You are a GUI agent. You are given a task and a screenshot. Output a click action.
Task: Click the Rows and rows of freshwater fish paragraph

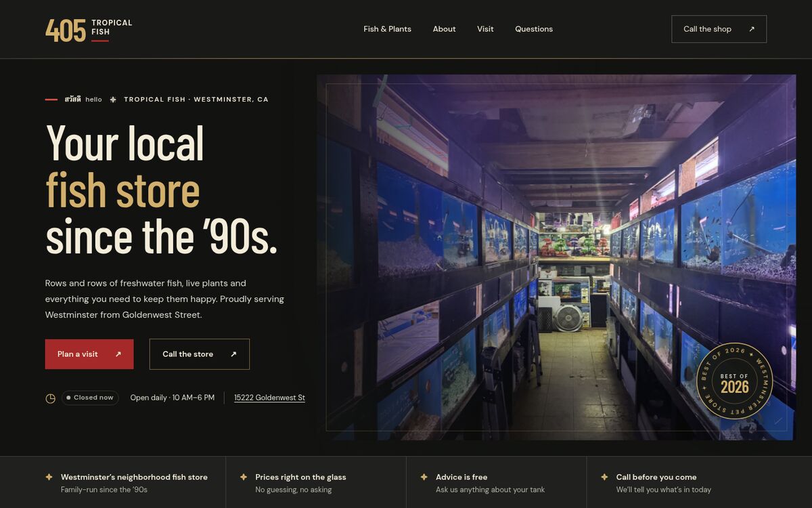click(164, 299)
